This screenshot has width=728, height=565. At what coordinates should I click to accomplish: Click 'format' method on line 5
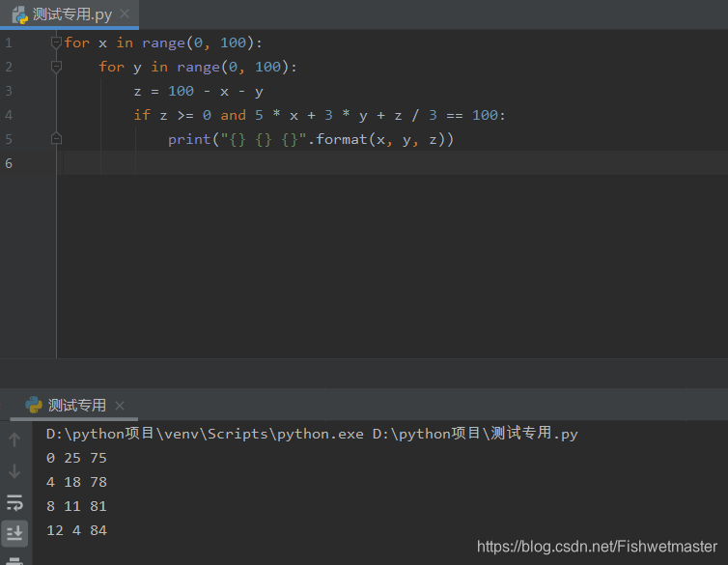pos(342,139)
